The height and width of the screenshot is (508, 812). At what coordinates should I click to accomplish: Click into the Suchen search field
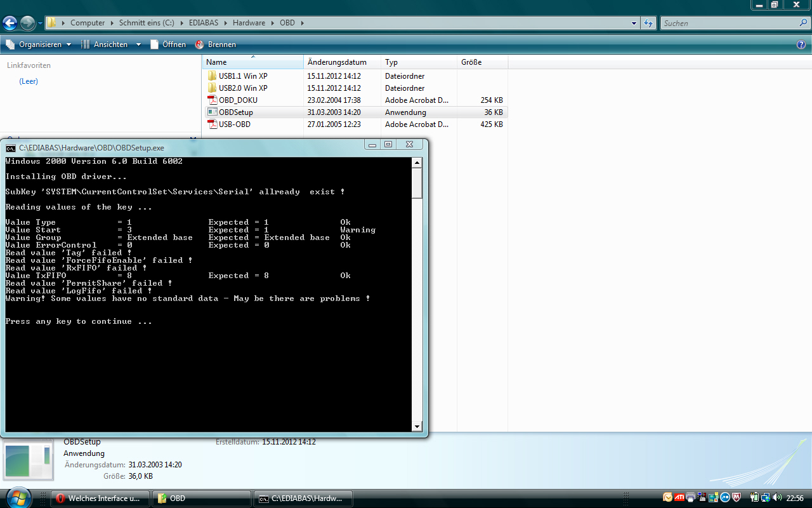728,23
